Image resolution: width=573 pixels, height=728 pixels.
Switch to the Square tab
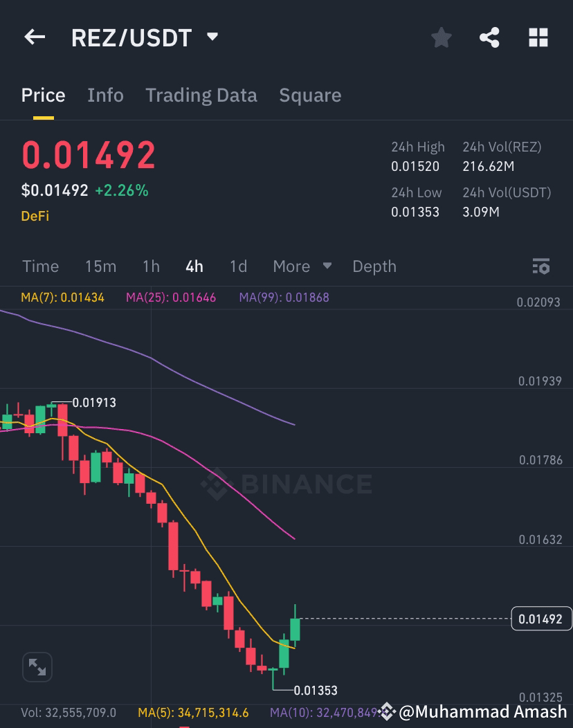[x=310, y=95]
